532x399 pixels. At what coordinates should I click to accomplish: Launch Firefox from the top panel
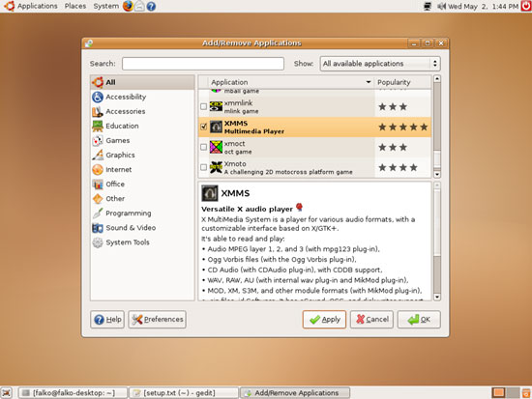coord(128,6)
